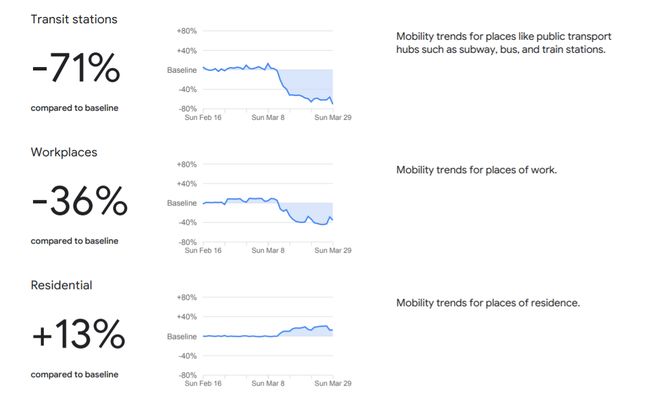Click the public transport hubs description text
The image size is (646, 397).
pos(503,43)
